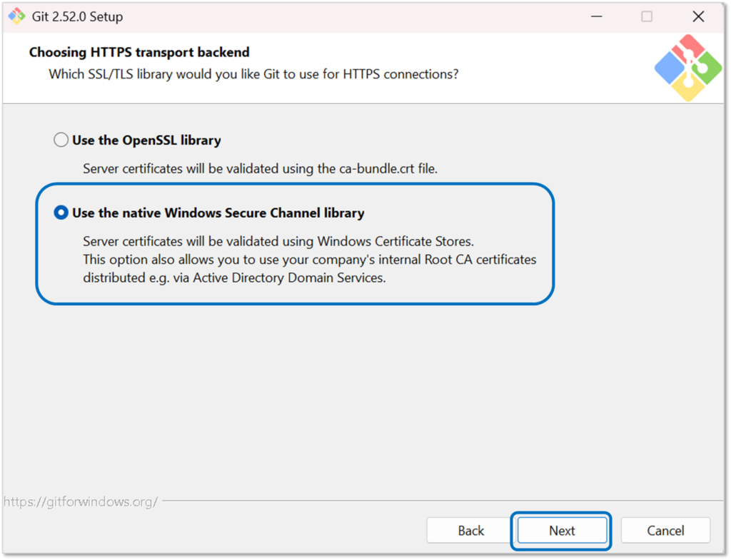Click the Windows Certificate Stores description line
Viewport: 731px width, 560px height.
coord(278,240)
